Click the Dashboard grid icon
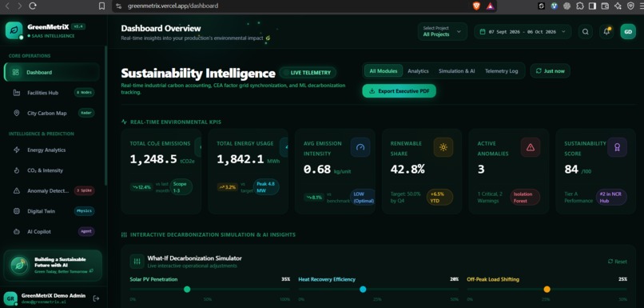This screenshot has height=308, width=644. point(16,72)
